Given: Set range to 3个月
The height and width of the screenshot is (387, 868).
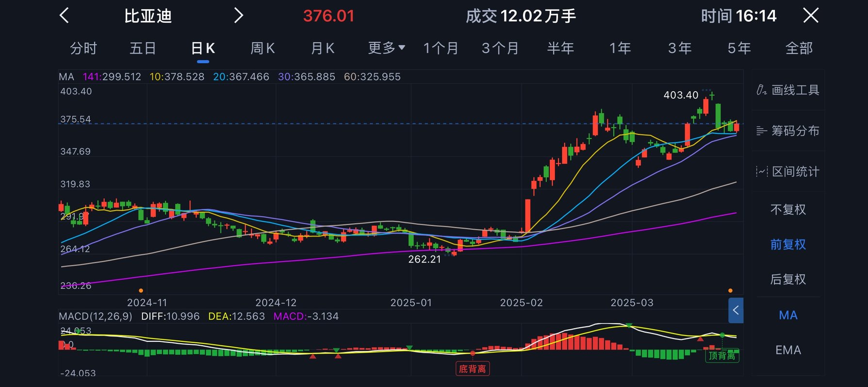Looking at the screenshot, I should [500, 48].
